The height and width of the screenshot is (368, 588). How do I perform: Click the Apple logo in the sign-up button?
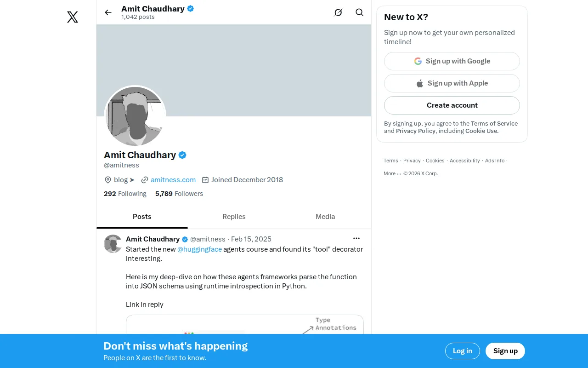pyautogui.click(x=420, y=83)
